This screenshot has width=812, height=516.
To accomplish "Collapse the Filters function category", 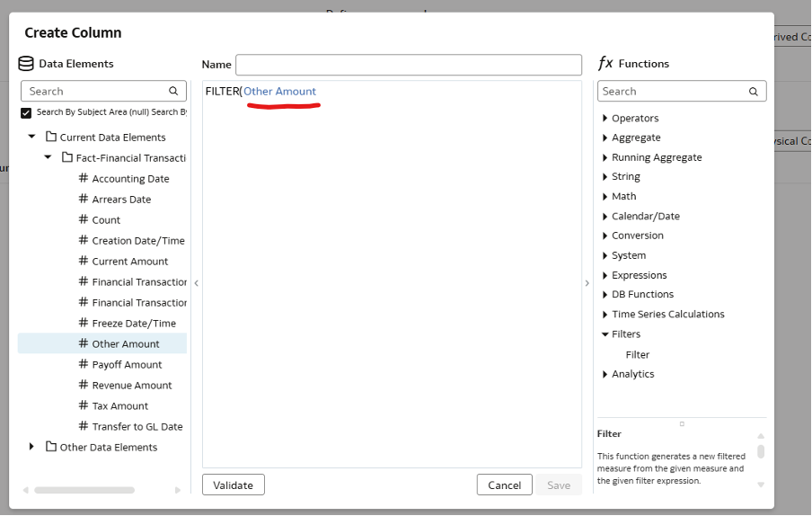I will pyautogui.click(x=605, y=334).
